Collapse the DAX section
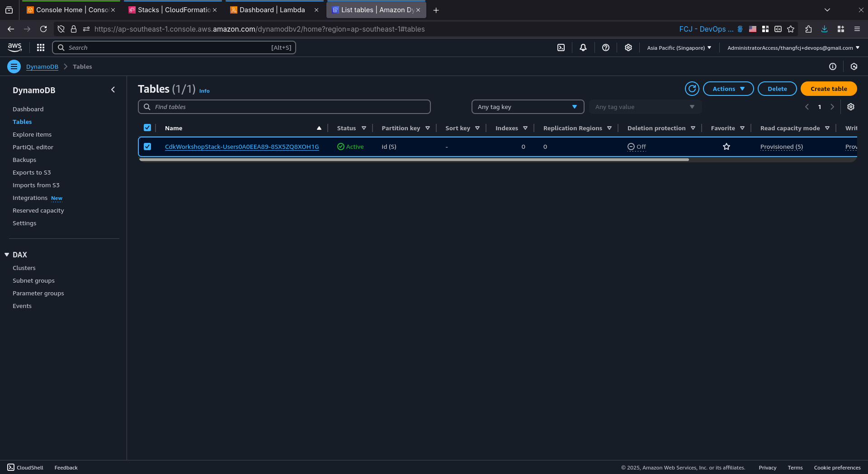Screen dimensions: 868x474 7,255
